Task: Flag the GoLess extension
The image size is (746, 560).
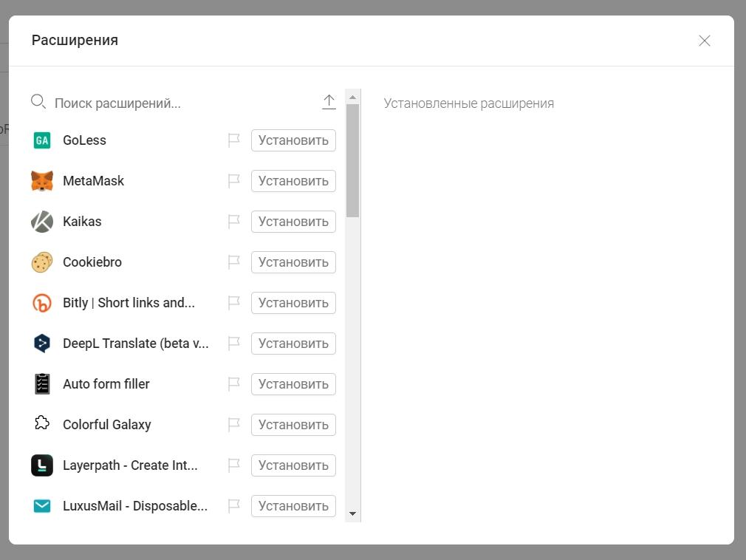Action: 233,140
